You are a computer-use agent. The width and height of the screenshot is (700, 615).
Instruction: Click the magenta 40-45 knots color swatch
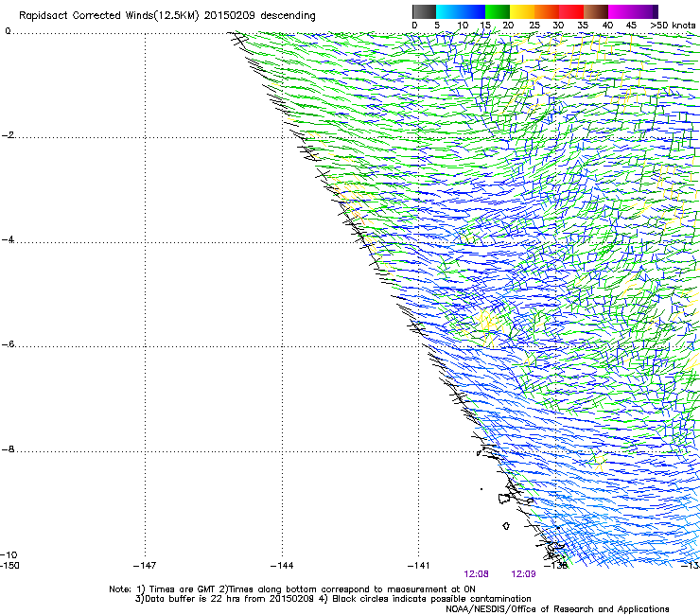pos(621,11)
